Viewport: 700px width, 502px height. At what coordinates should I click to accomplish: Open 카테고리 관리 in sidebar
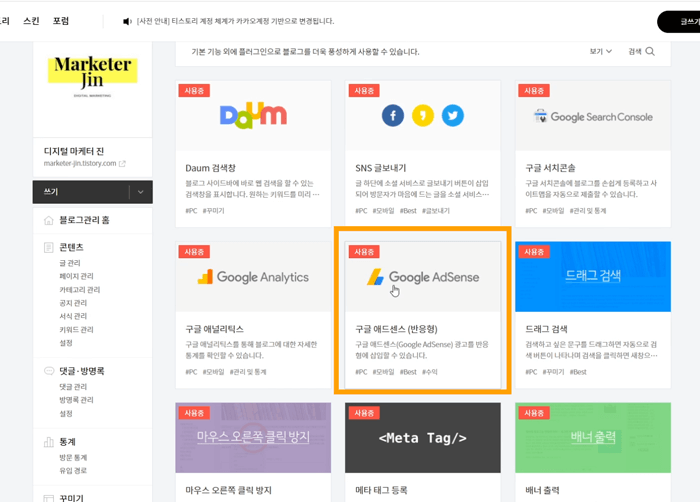pyautogui.click(x=80, y=290)
